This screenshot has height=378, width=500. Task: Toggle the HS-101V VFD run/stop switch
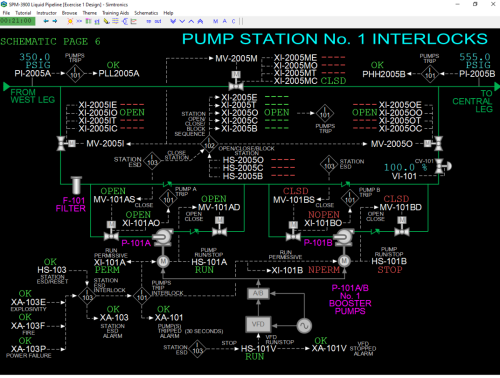tap(258, 349)
